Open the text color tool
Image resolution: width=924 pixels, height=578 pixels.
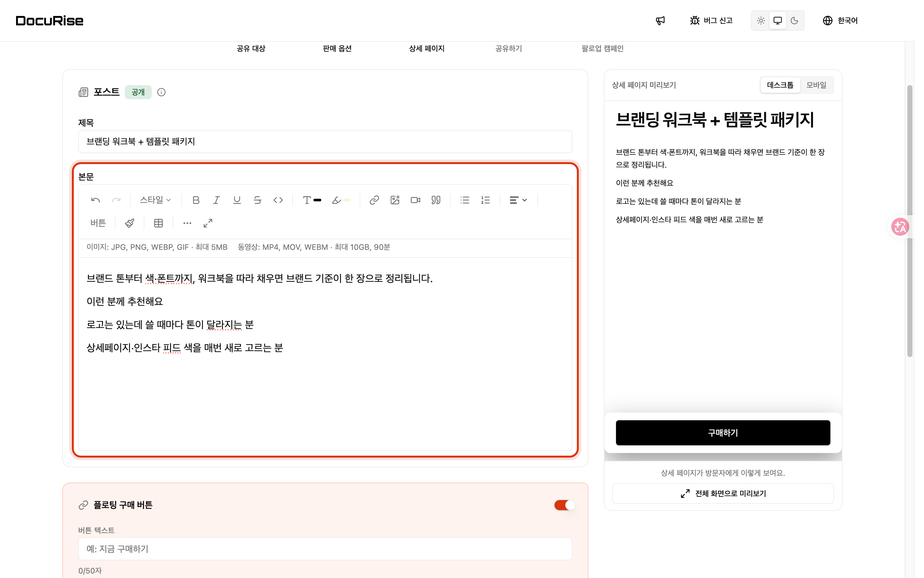[x=312, y=200]
